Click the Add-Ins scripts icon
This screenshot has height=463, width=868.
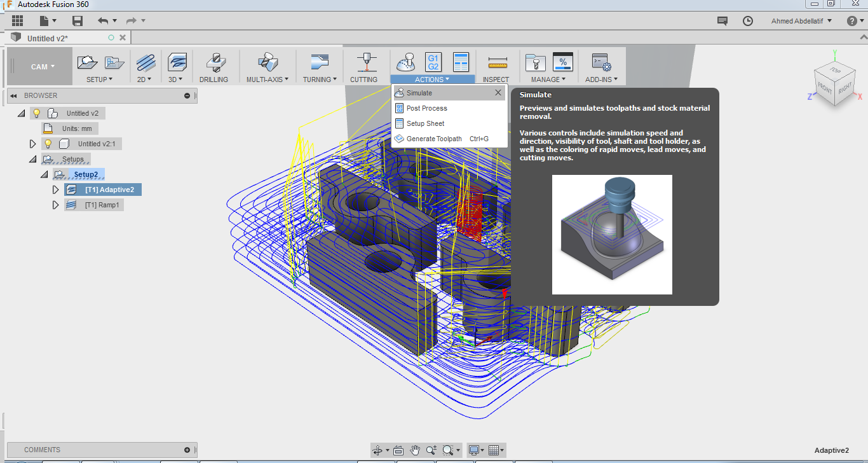click(x=601, y=62)
